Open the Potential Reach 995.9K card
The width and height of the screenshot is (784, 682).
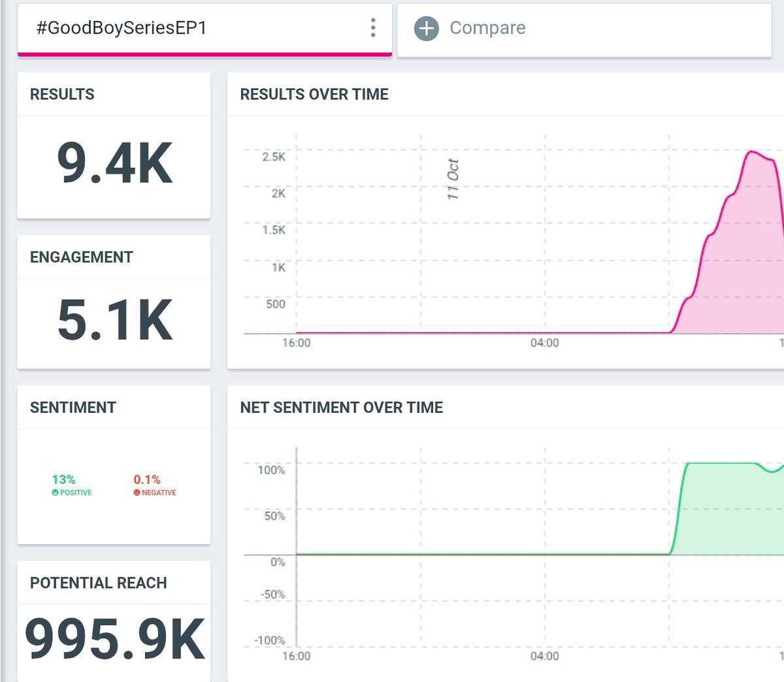tap(114, 621)
